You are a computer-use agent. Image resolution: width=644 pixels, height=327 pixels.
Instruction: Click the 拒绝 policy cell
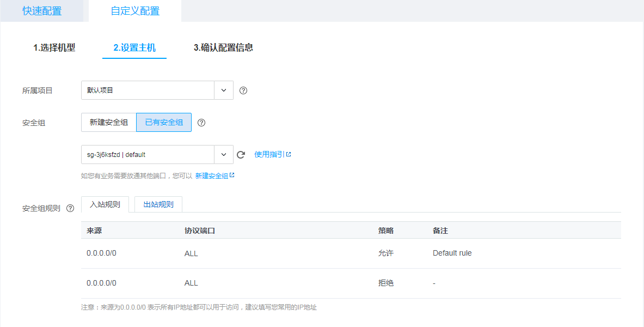[x=386, y=283]
